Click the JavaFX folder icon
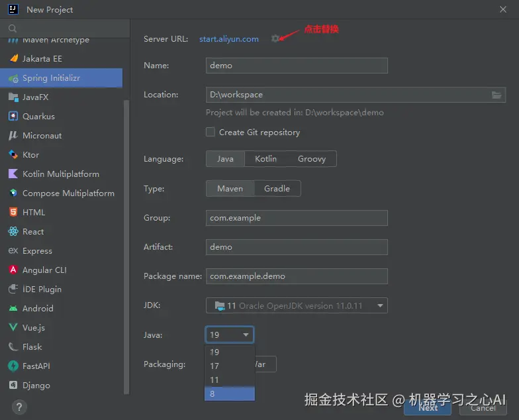 (x=13, y=97)
